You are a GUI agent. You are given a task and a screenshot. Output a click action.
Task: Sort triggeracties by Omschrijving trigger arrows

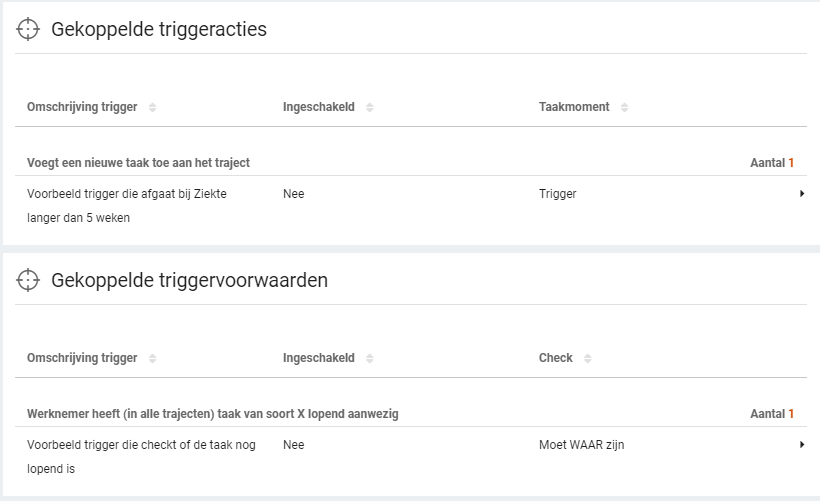[152, 107]
